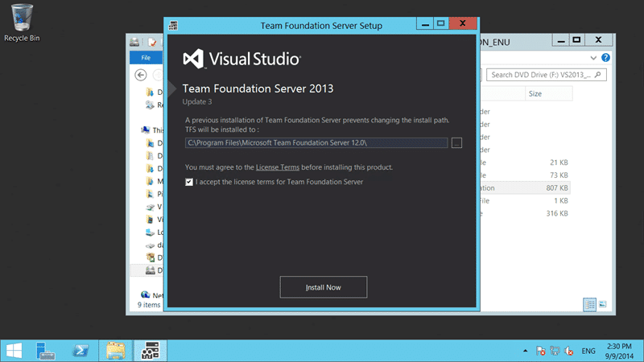Select the file row sized 73 KB
Image resolution: width=644 pixels, height=362 pixels.
pos(525,175)
